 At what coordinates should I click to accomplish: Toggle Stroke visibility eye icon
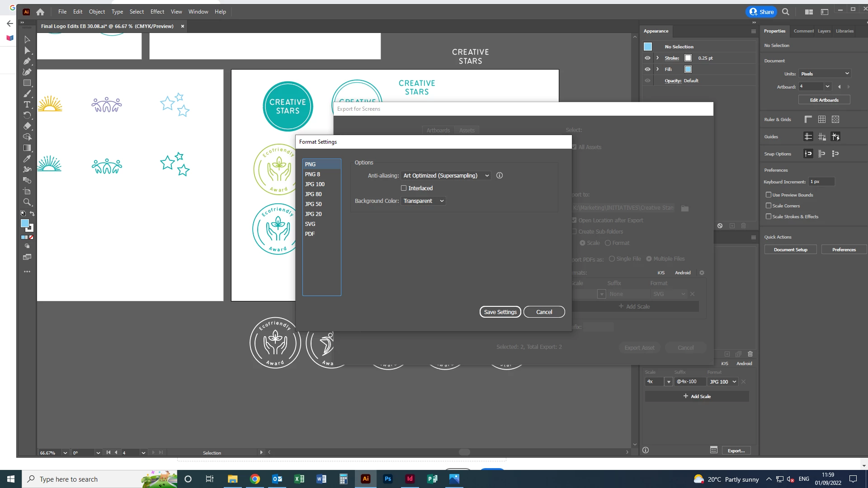(x=647, y=58)
